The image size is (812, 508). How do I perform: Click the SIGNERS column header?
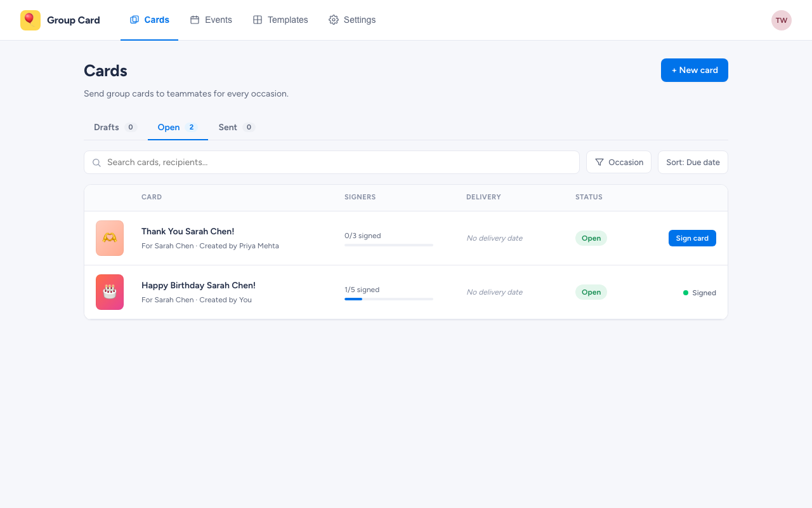(x=360, y=197)
